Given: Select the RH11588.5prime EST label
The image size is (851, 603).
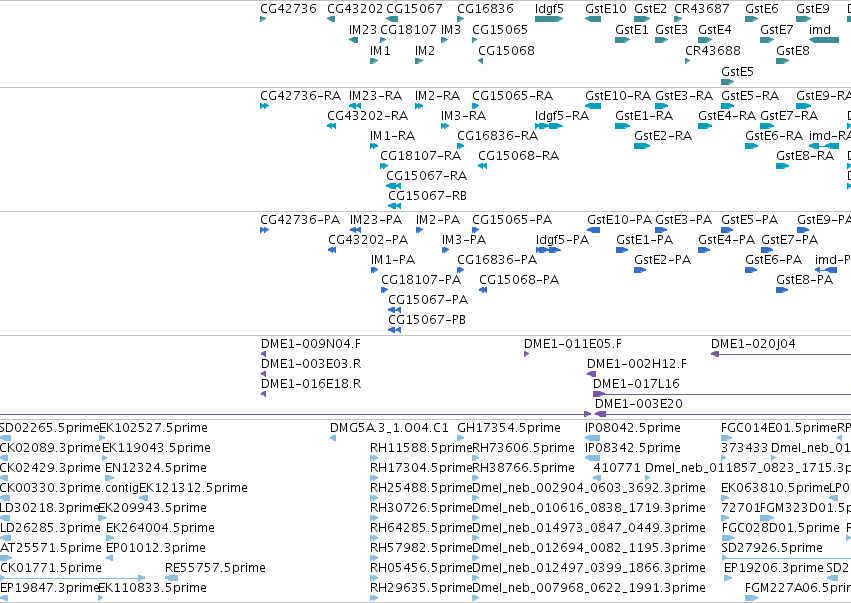Looking at the screenshot, I should click(421, 448).
